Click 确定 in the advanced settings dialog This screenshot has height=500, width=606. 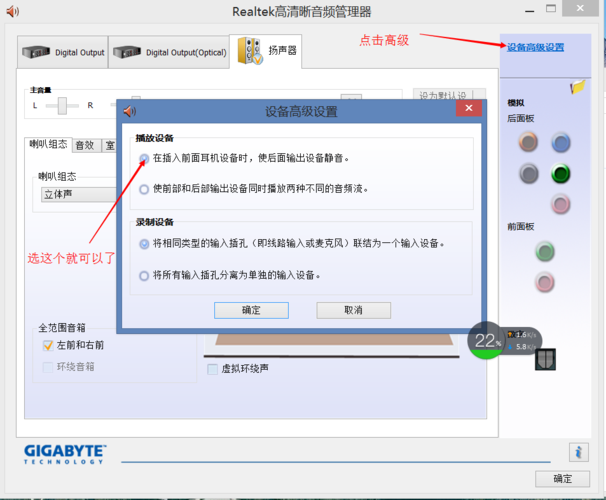(x=251, y=310)
